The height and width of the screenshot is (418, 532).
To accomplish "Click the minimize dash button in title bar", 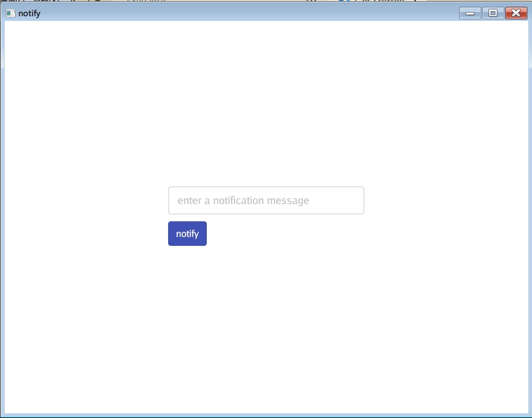I will click(x=470, y=13).
